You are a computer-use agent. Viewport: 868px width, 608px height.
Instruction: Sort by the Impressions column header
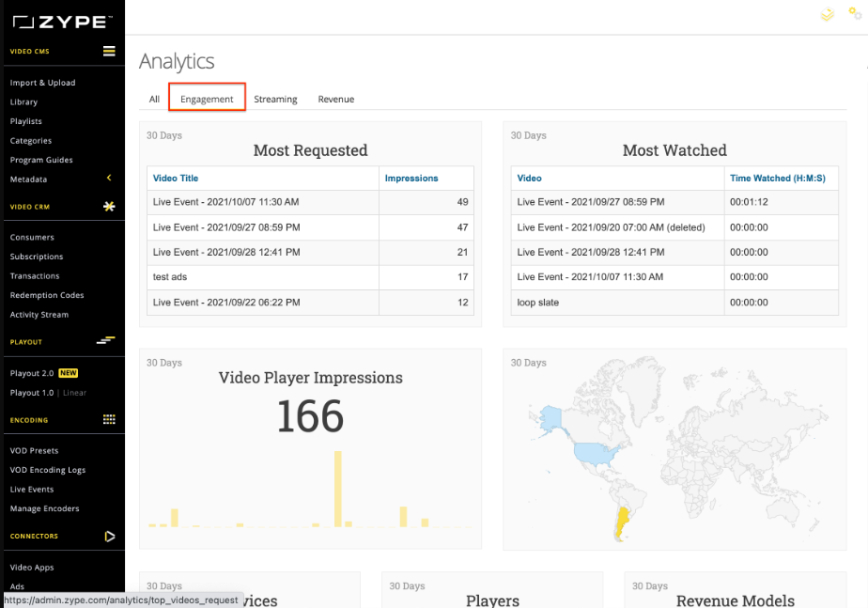[x=411, y=179]
